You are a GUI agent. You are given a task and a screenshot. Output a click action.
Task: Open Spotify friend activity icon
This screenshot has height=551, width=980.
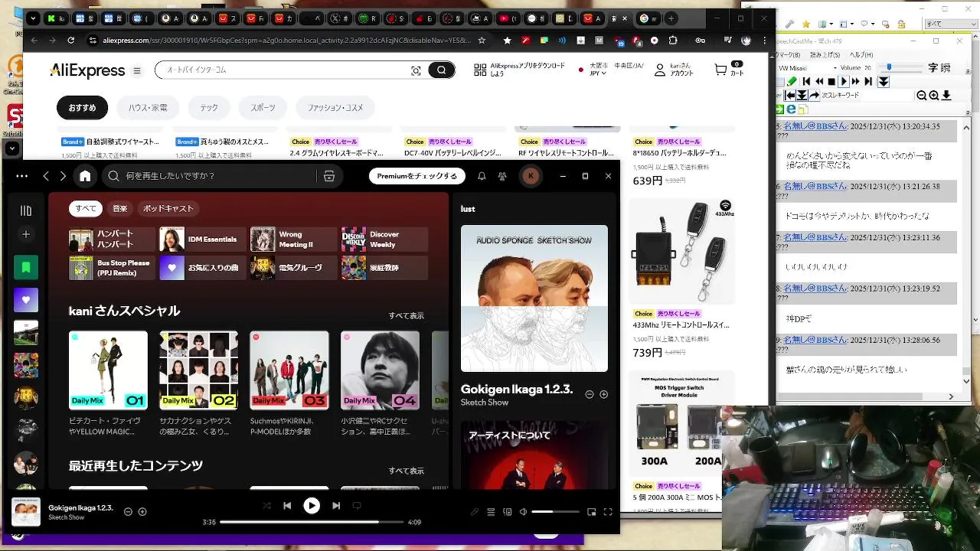pos(502,176)
